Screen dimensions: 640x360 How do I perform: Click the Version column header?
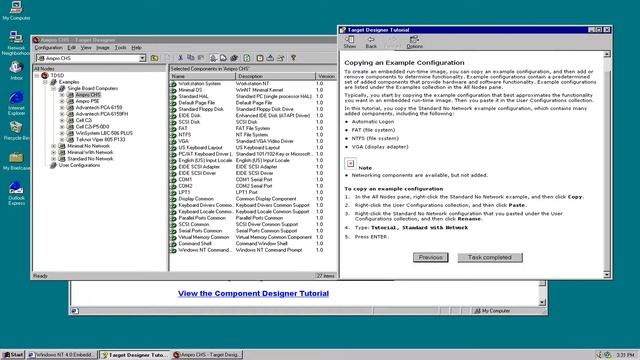pos(326,76)
